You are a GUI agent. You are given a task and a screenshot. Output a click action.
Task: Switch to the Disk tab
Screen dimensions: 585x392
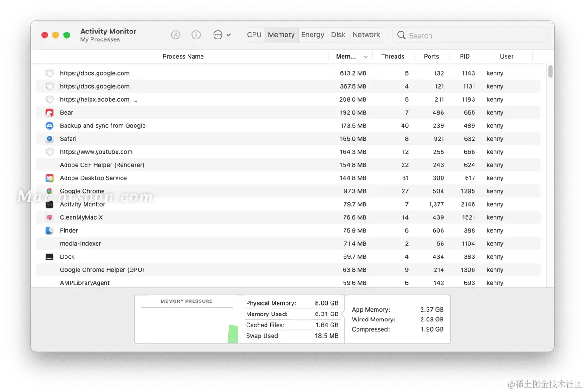coord(338,35)
